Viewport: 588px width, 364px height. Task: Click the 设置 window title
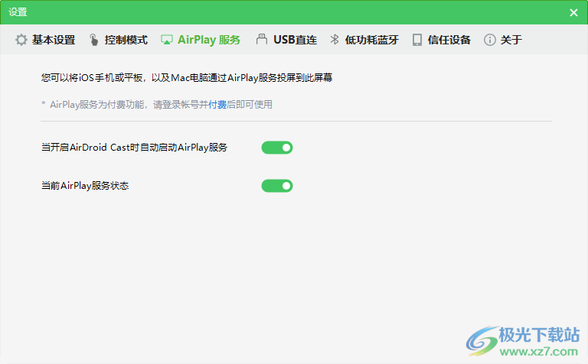(x=18, y=12)
